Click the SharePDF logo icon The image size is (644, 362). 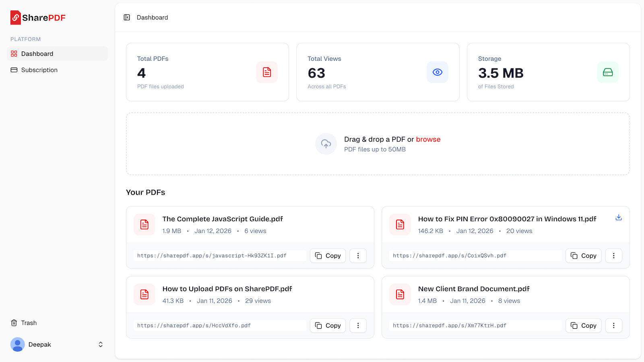(15, 17)
